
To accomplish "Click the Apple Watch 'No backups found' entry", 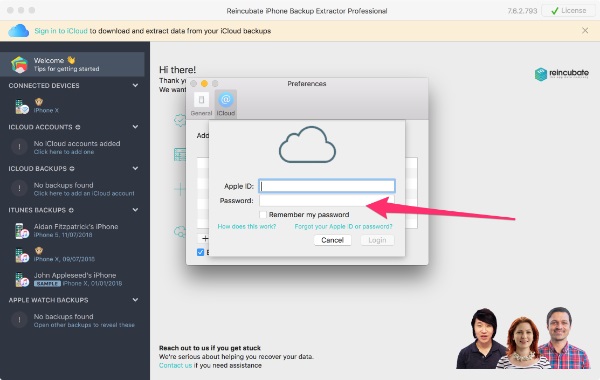I will 72,320.
